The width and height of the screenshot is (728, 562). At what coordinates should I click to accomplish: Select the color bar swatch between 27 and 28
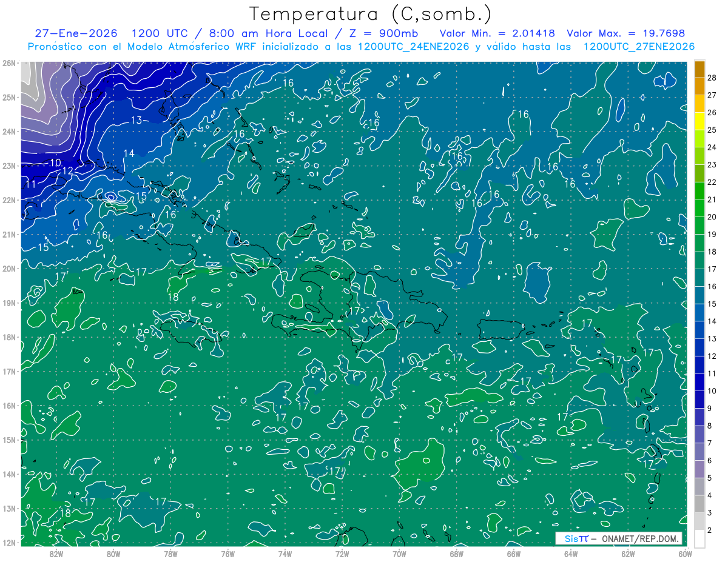tap(699, 86)
